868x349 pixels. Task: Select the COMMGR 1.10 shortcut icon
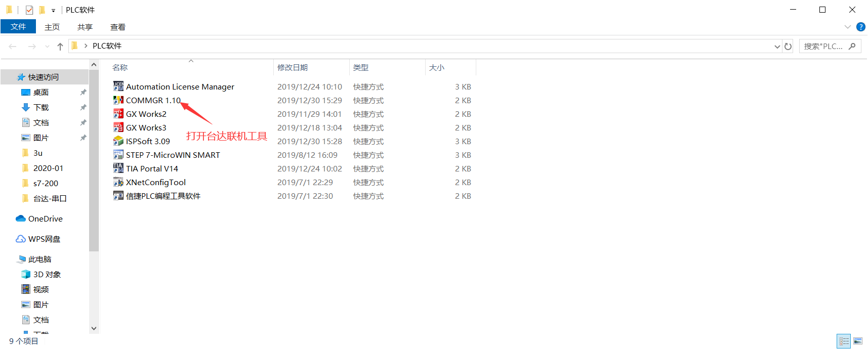tap(118, 100)
